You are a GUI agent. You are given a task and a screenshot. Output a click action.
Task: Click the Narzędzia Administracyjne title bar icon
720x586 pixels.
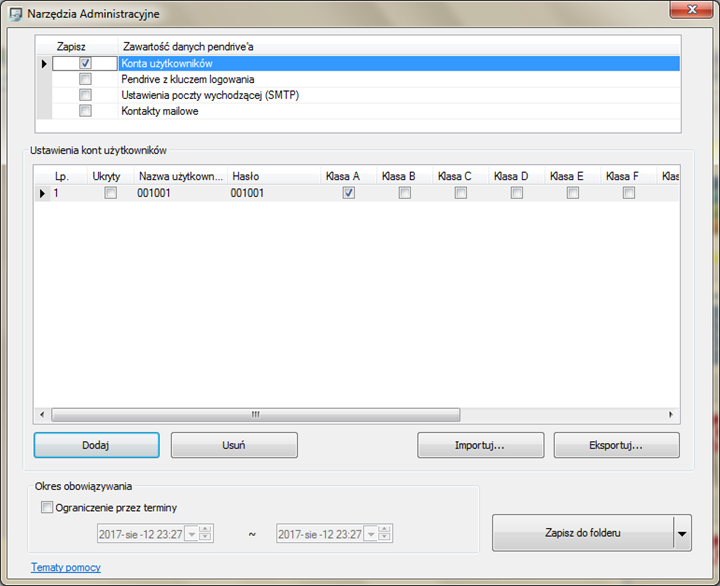click(x=16, y=14)
